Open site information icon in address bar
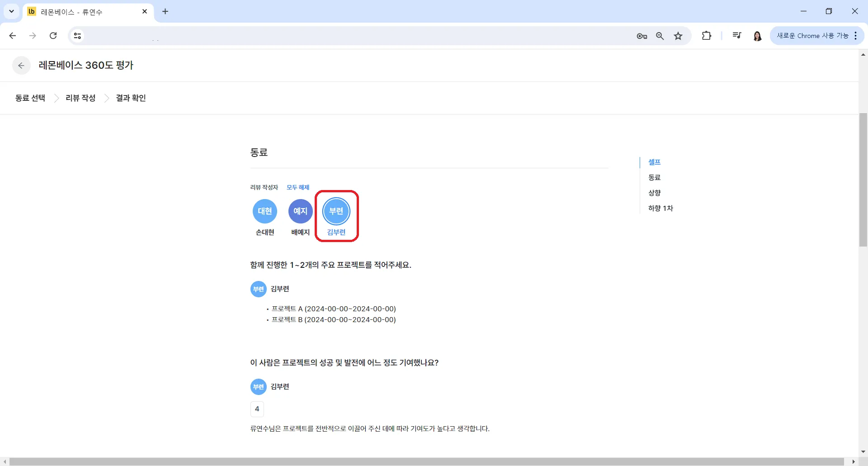The height and width of the screenshot is (466, 868). pyautogui.click(x=77, y=36)
